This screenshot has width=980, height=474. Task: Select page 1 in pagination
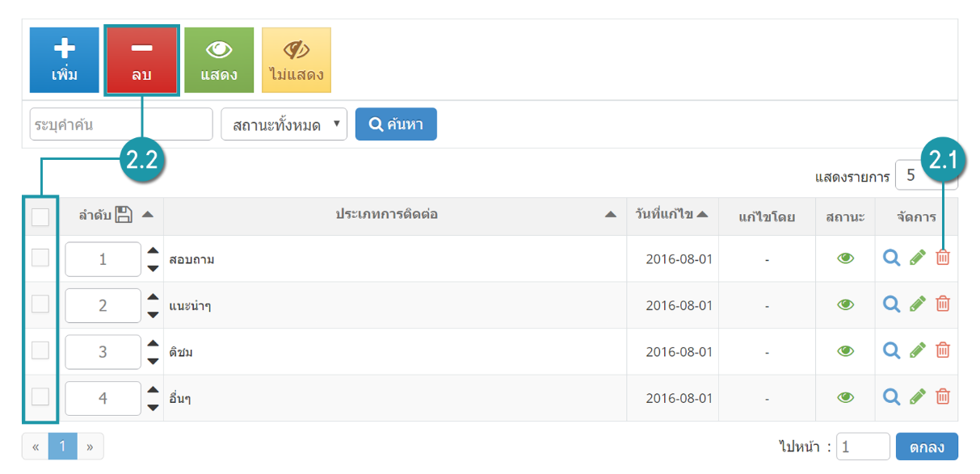pos(63,446)
